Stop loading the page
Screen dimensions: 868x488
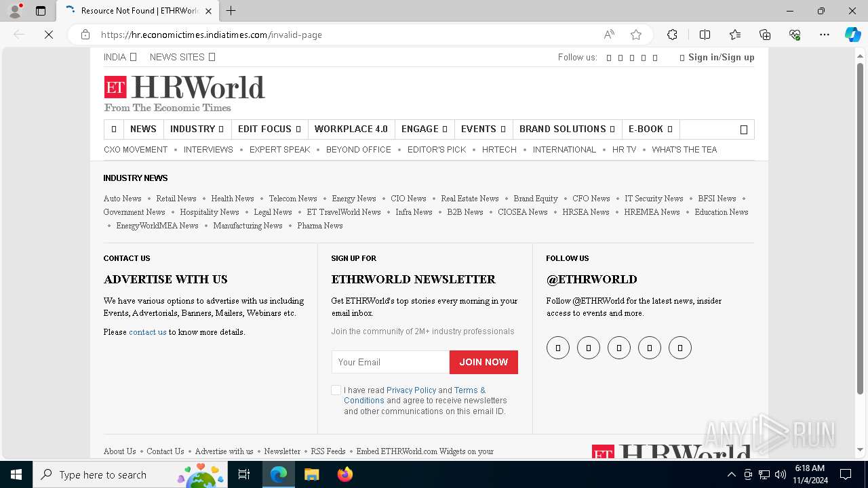49,35
